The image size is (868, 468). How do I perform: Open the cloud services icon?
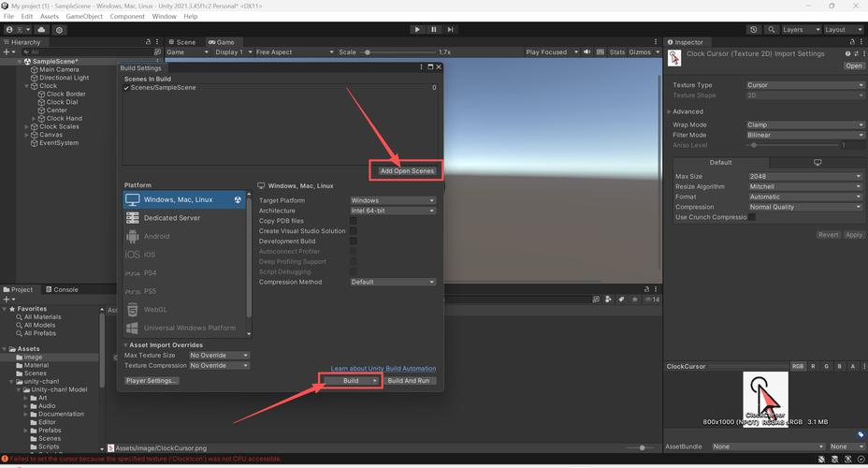[41, 29]
